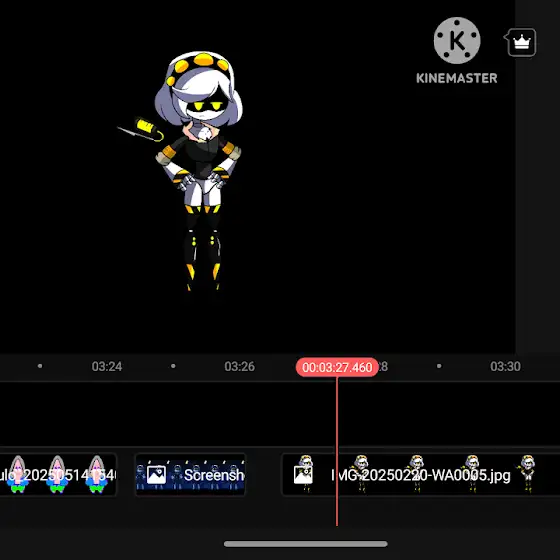Select the IMG-20250220-WA0005.jpg clip
The image size is (560, 560).
(x=421, y=475)
